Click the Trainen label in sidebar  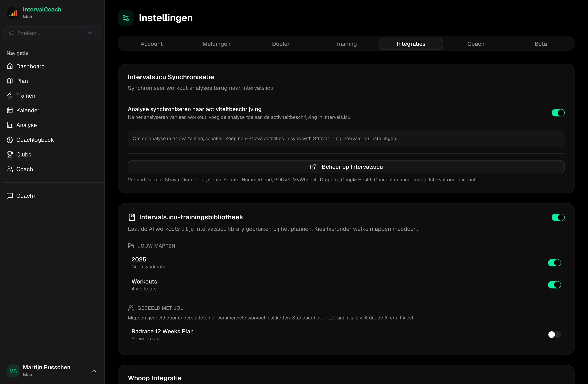click(x=26, y=96)
